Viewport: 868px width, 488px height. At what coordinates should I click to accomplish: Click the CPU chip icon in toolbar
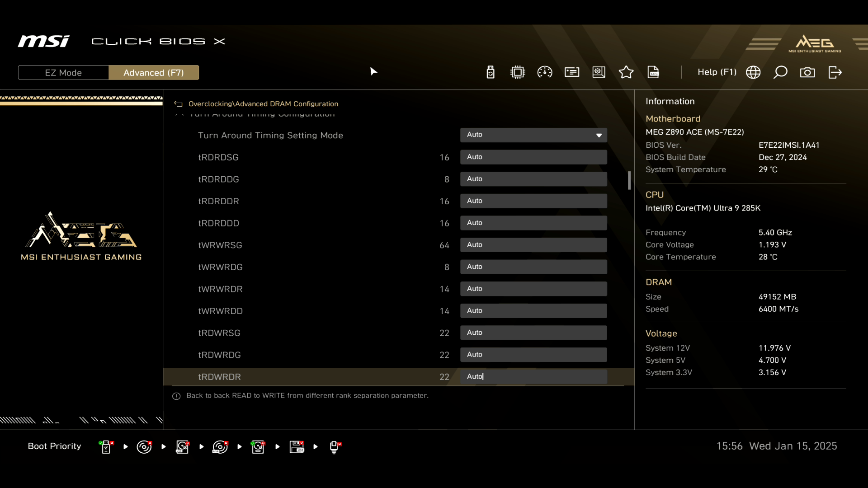point(518,72)
